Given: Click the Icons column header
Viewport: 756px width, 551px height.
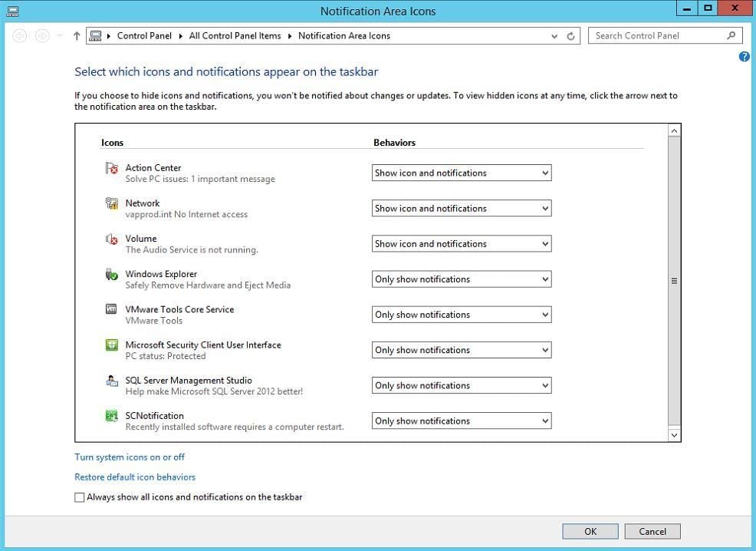Looking at the screenshot, I should (x=113, y=142).
